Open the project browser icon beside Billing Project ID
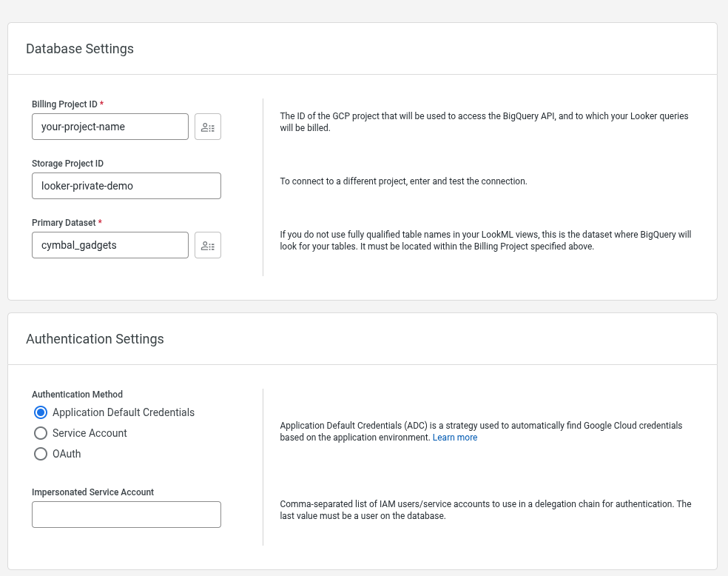 (x=208, y=127)
